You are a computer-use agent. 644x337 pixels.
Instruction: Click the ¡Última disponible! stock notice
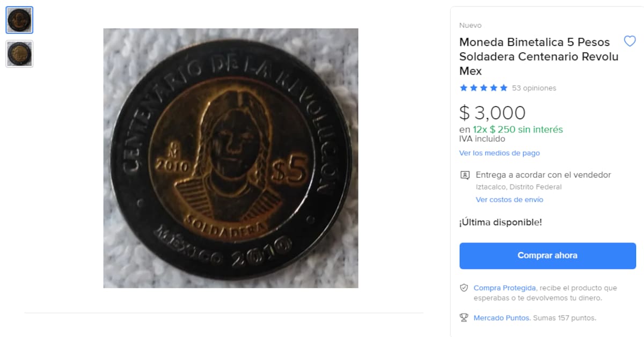[x=500, y=222]
